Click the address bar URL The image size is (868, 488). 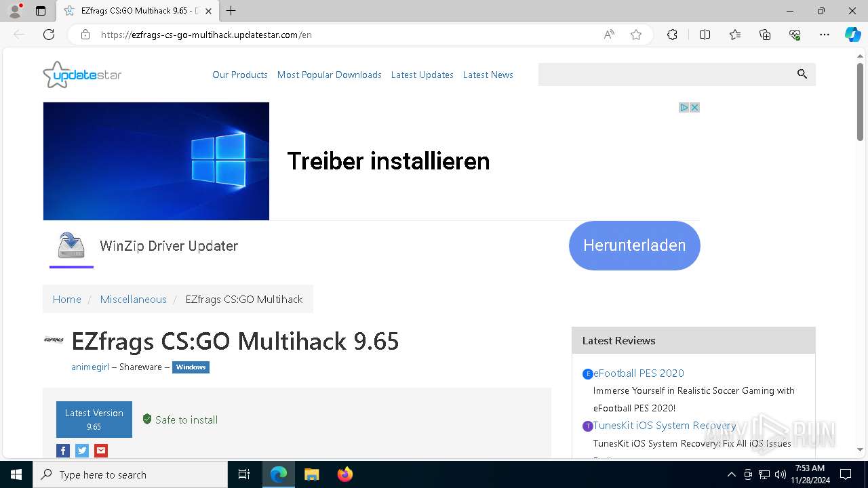tap(206, 35)
